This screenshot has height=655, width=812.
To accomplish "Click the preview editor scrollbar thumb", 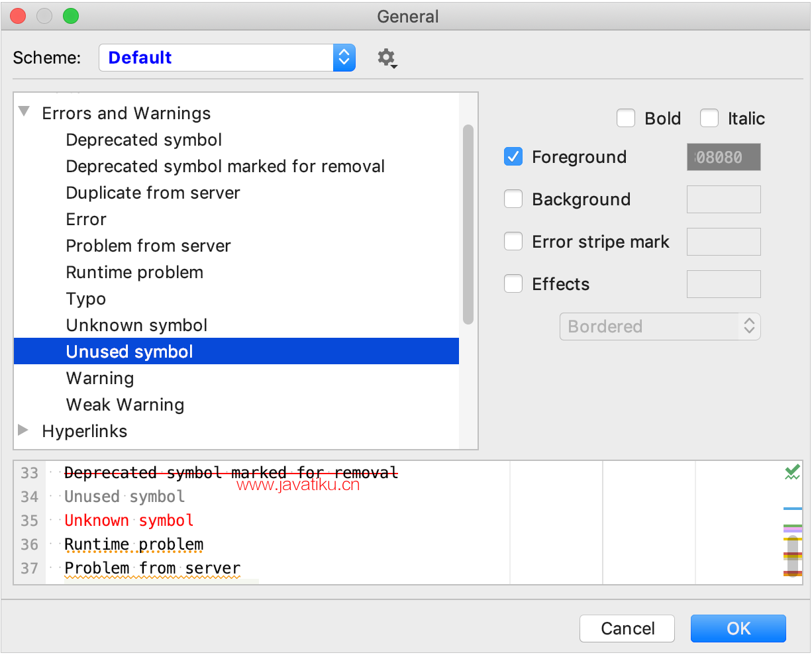I will [x=793, y=556].
